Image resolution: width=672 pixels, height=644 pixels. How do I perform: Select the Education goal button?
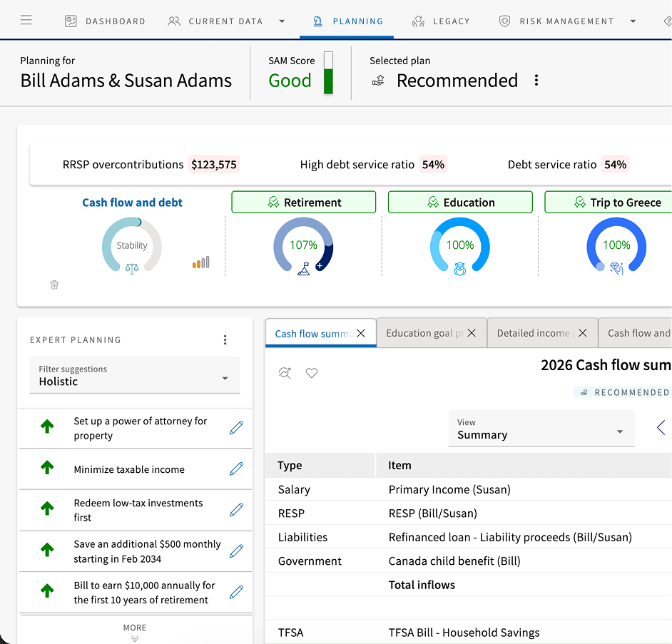pos(460,203)
